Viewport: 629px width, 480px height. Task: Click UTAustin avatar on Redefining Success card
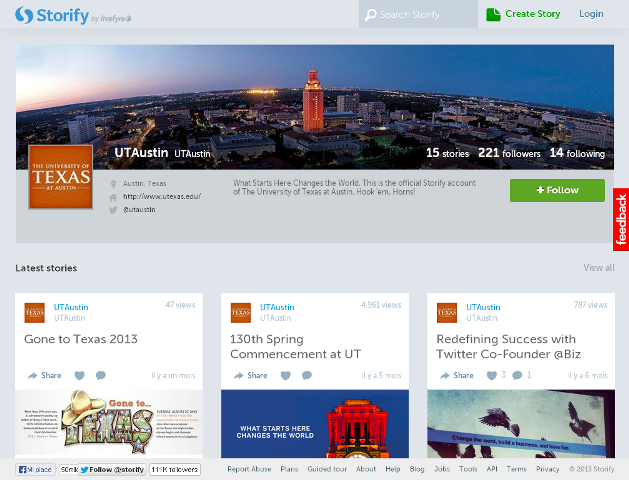pos(447,313)
